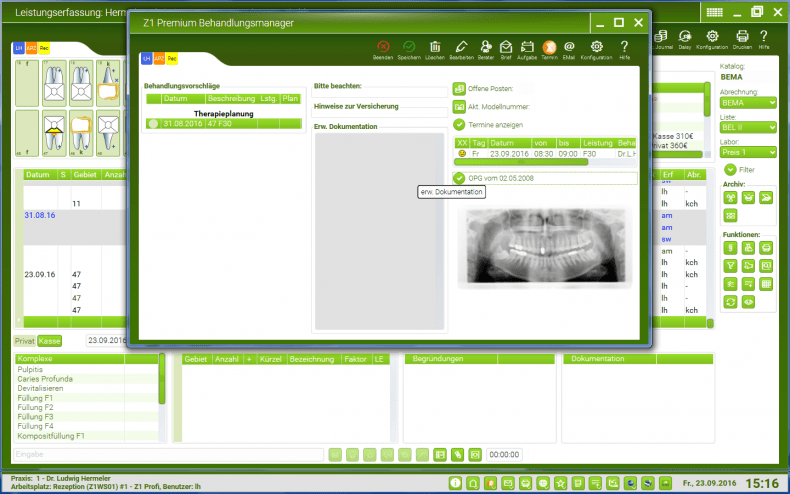Open Konfiguration gear in Behandlungsmanager toolbar
Image resolution: width=790 pixels, height=494 pixels.
coord(597,47)
